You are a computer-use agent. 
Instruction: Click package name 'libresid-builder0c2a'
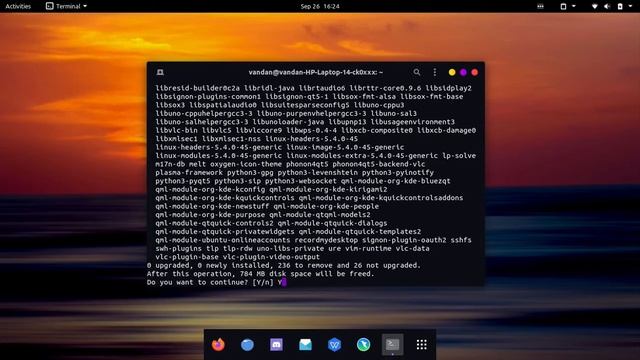198,88
